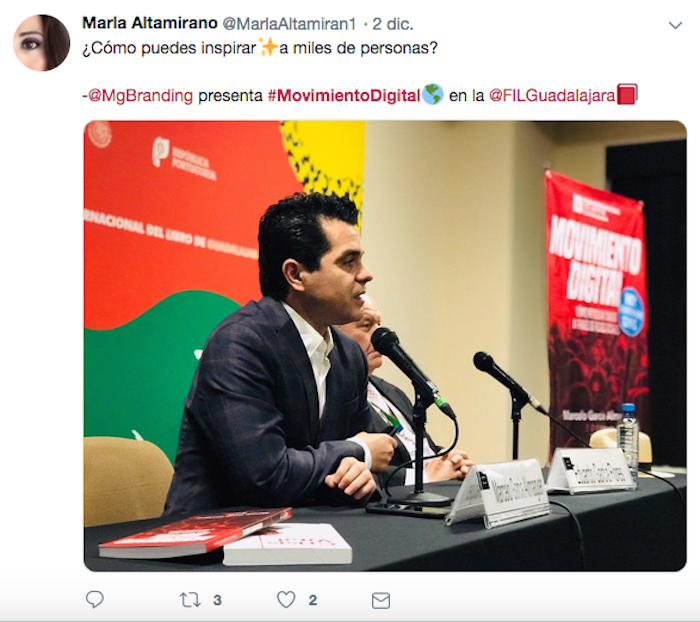The height and width of the screenshot is (622, 700).
Task: Click the retweet count 3
Action: click(x=217, y=600)
